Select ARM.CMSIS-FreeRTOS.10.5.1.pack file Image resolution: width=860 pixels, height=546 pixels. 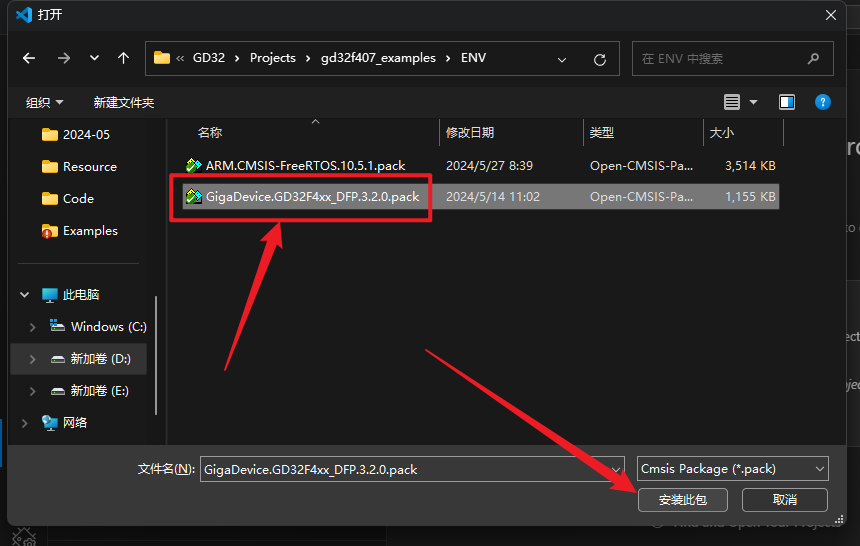(x=305, y=166)
